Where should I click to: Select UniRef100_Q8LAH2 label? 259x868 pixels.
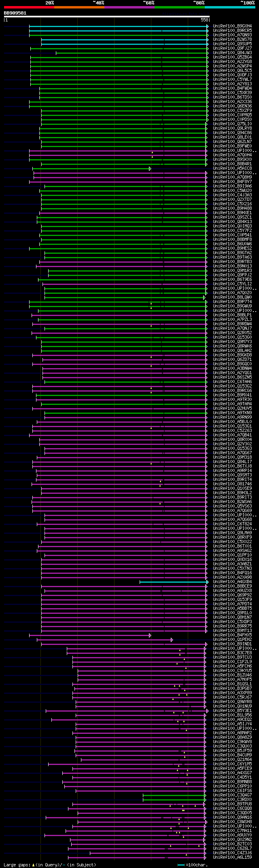pos(232,351)
